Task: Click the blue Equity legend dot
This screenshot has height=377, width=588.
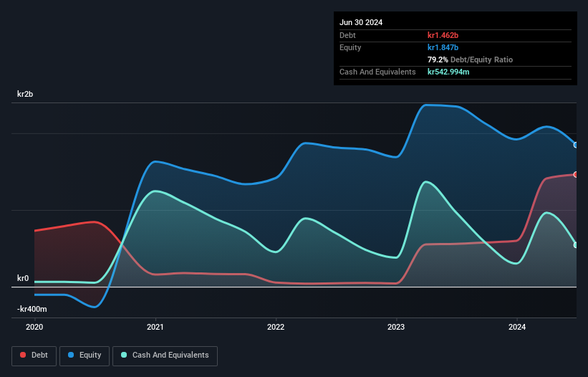Action: tap(71, 355)
